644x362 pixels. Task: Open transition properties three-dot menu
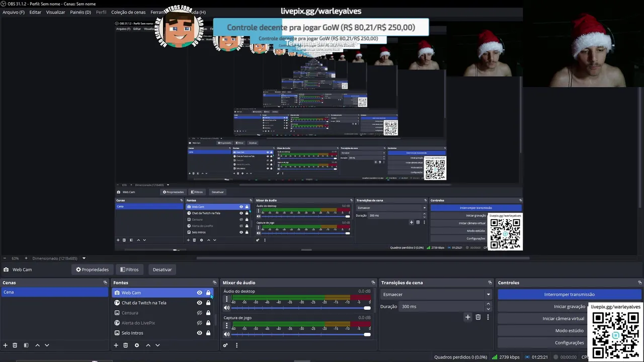tap(488, 317)
